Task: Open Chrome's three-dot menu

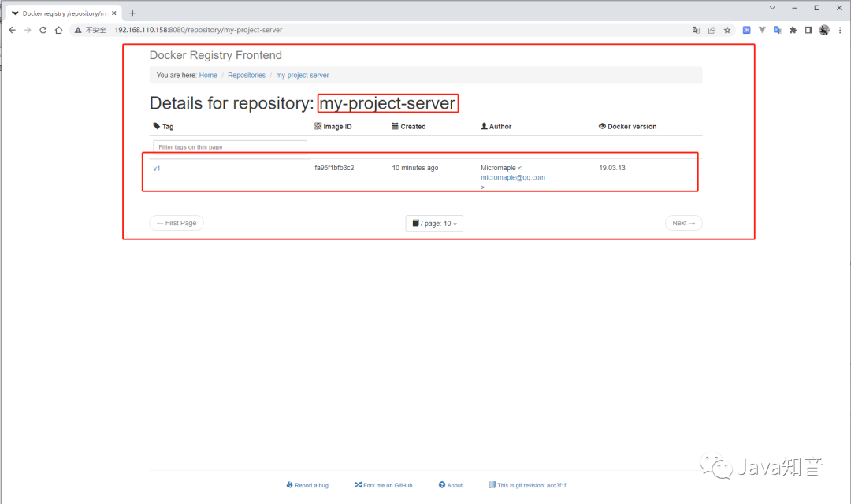Action: point(838,30)
